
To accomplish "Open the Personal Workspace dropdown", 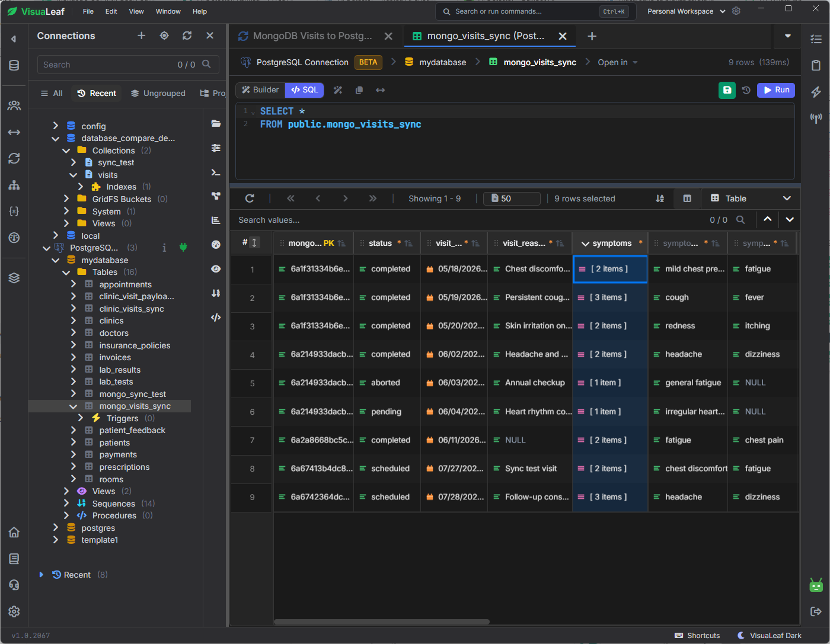I will point(686,11).
